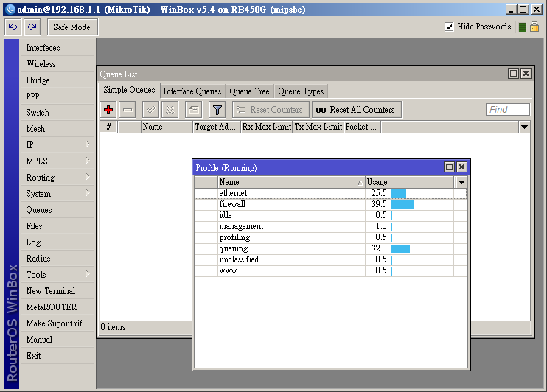Select the profiling profile row
The width and height of the screenshot is (547, 392).
click(x=331, y=237)
